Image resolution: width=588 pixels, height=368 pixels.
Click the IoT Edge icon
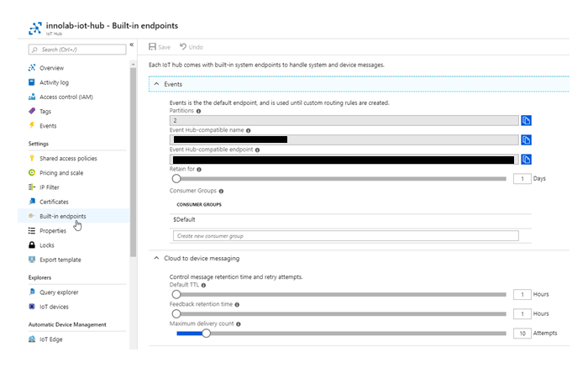32,339
